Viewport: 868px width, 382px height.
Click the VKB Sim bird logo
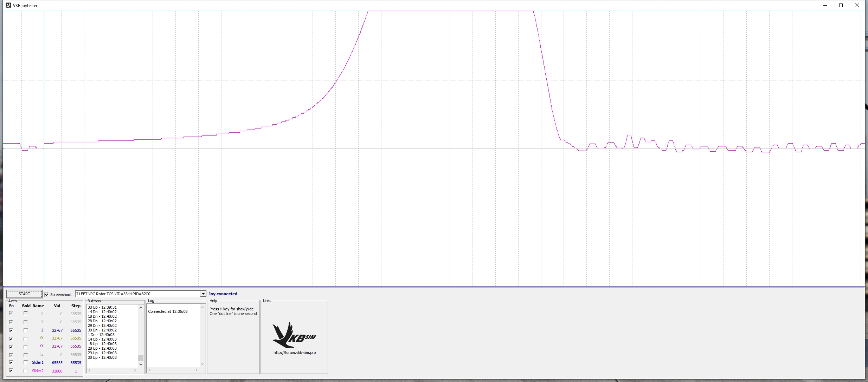(x=294, y=335)
